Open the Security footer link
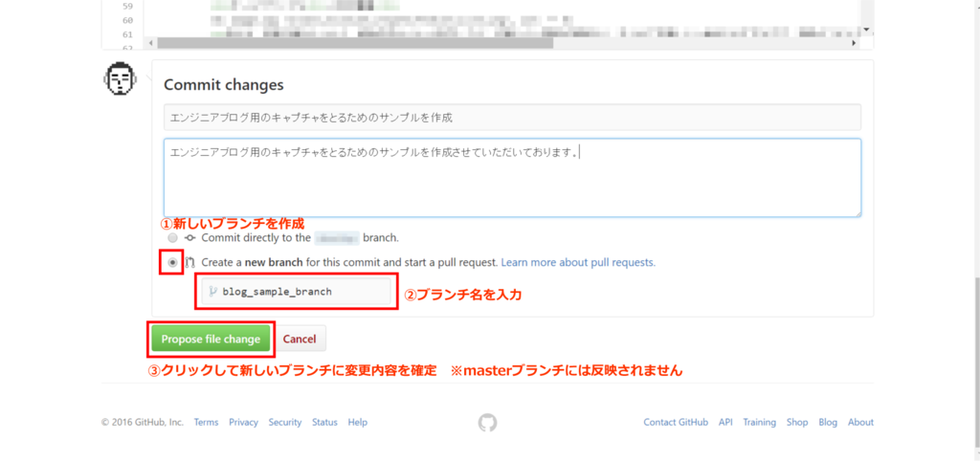Image resolution: width=980 pixels, height=461 pixels. tap(285, 423)
